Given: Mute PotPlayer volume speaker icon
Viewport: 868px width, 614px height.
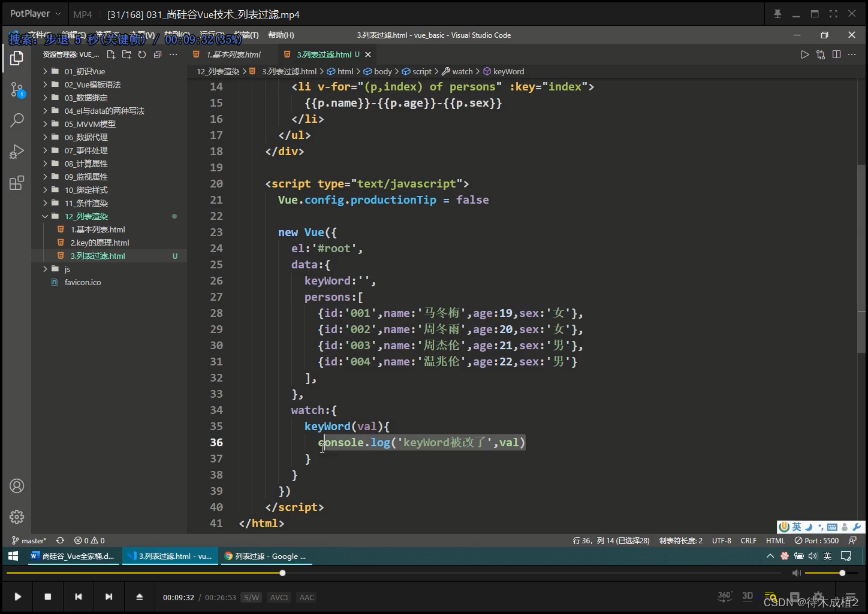Looking at the screenshot, I should [796, 573].
